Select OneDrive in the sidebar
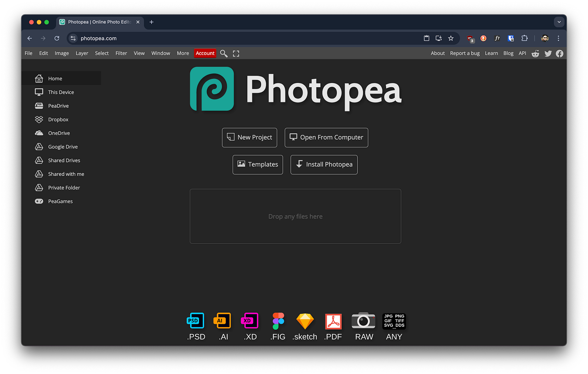The height and width of the screenshot is (374, 588). tap(61, 133)
